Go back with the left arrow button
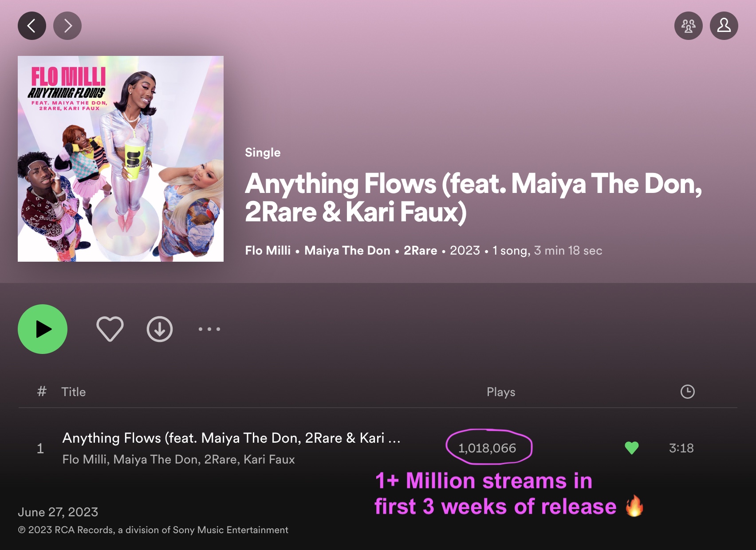Image resolution: width=756 pixels, height=550 pixels. point(31,26)
